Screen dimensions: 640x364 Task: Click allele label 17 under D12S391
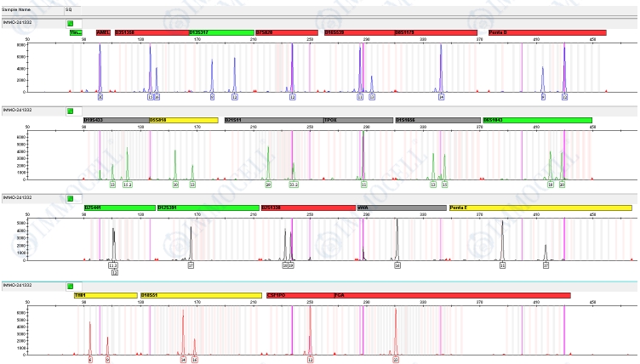(x=191, y=265)
